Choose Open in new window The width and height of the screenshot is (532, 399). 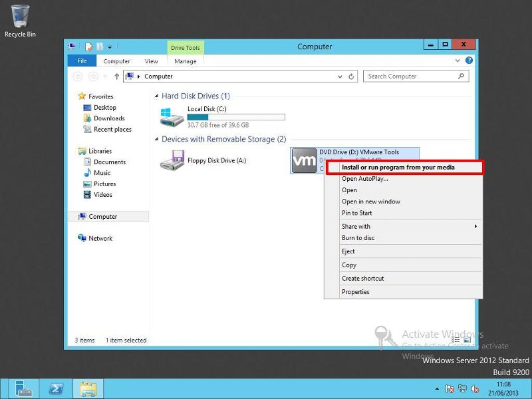click(404, 201)
